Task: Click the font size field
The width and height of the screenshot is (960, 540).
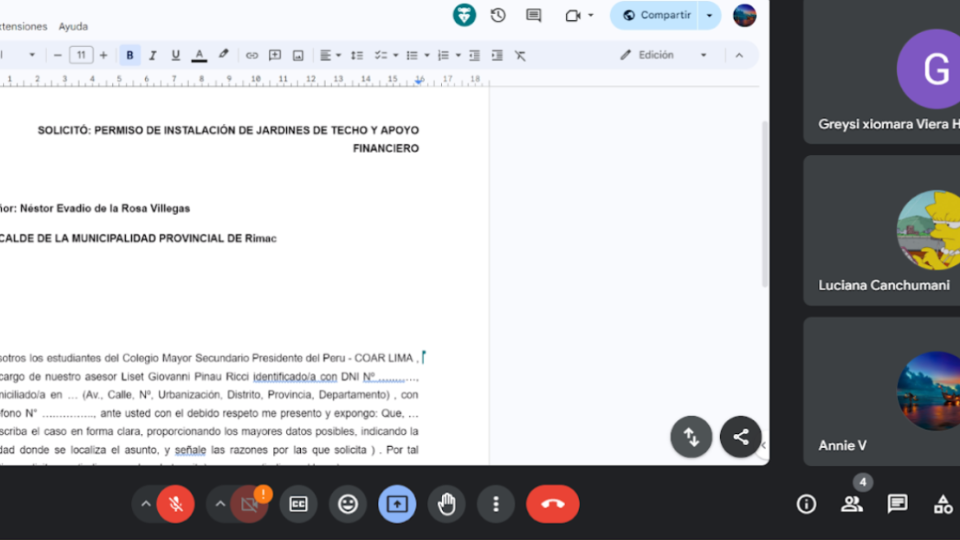Action: 81,55
